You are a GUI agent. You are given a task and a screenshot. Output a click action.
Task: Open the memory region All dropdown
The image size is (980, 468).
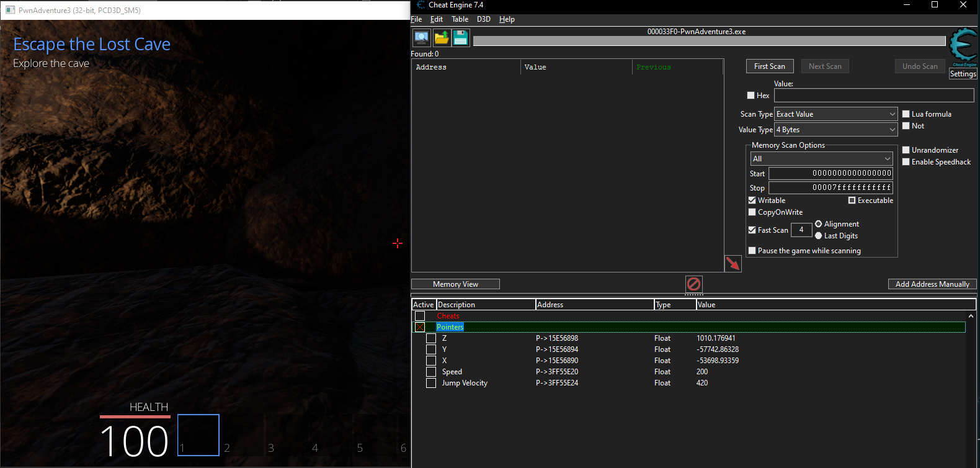click(x=822, y=159)
